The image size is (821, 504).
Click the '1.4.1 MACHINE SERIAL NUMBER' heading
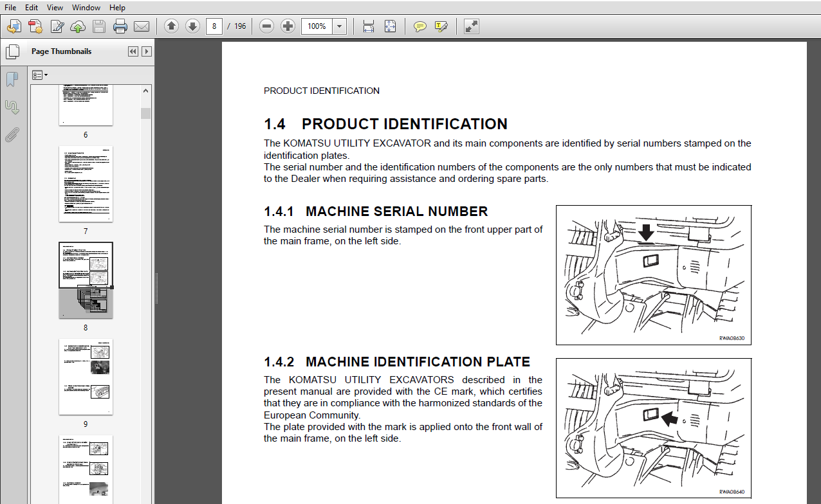pos(376,212)
